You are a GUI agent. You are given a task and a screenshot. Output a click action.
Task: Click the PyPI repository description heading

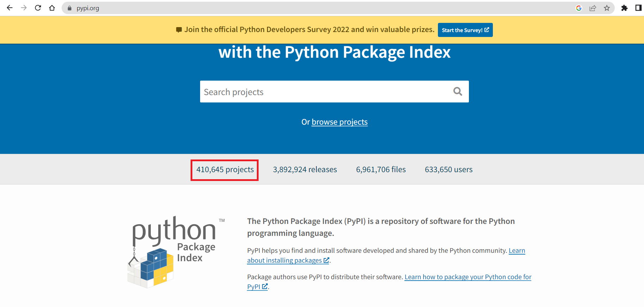381,227
